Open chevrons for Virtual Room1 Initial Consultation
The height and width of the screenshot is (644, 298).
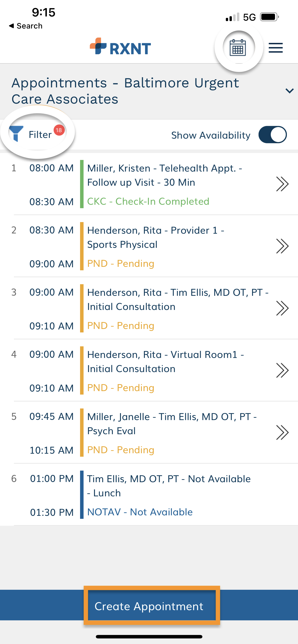pyautogui.click(x=282, y=370)
